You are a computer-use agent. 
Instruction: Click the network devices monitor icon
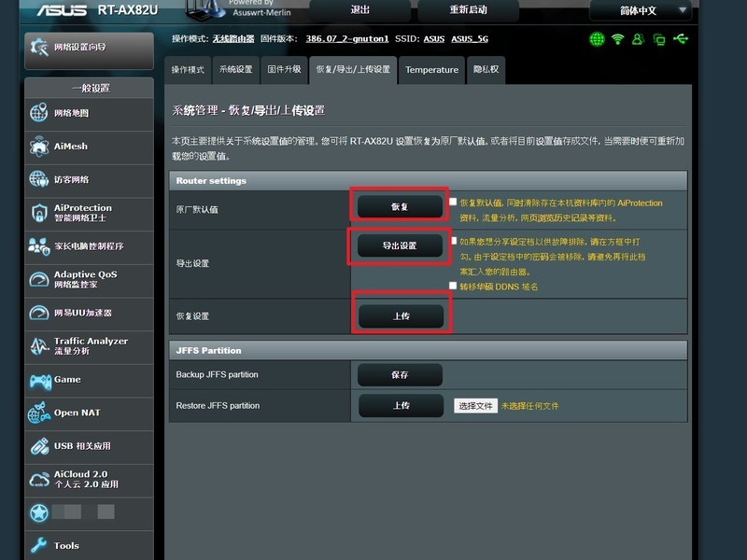pyautogui.click(x=659, y=39)
